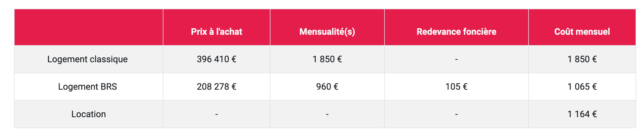Viewport: 644px width, 134px height.
Task: Click Logement classique's 1 850 € Mensualité(s) cell
Action: click(327, 59)
